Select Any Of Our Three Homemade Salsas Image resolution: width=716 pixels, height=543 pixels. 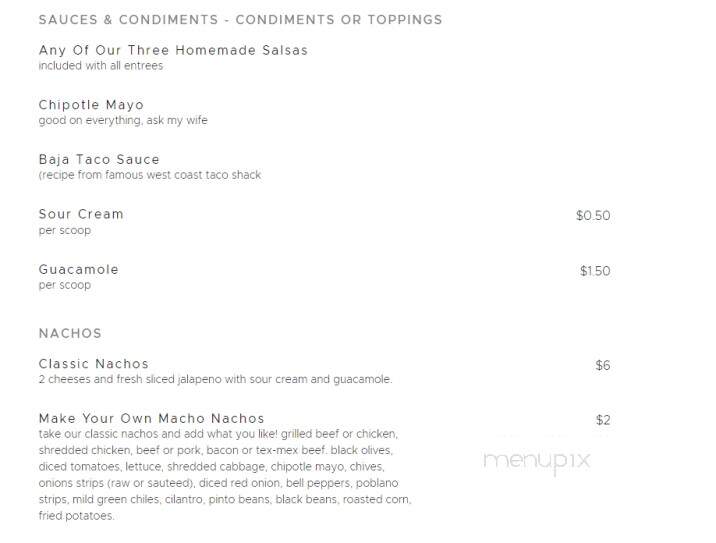(x=173, y=50)
